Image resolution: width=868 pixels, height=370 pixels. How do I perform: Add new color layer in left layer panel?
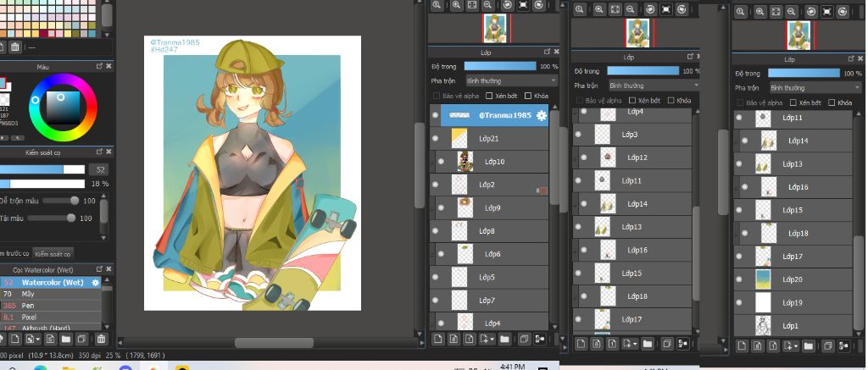[438, 339]
